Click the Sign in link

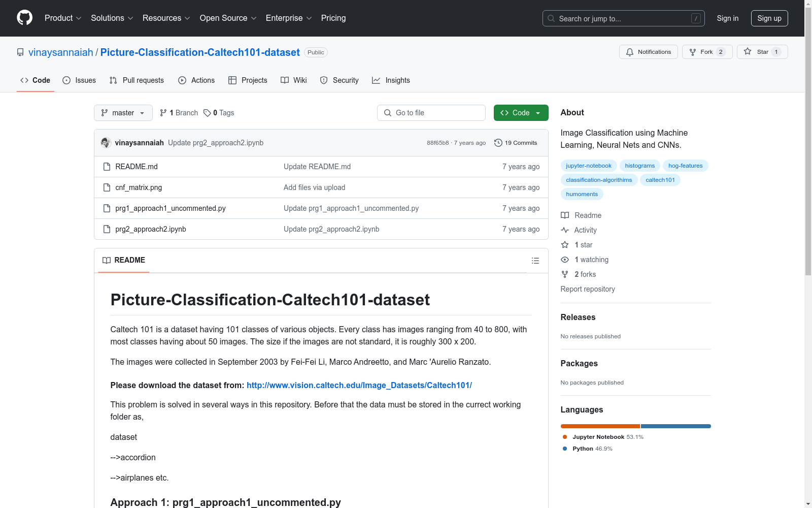(x=728, y=18)
